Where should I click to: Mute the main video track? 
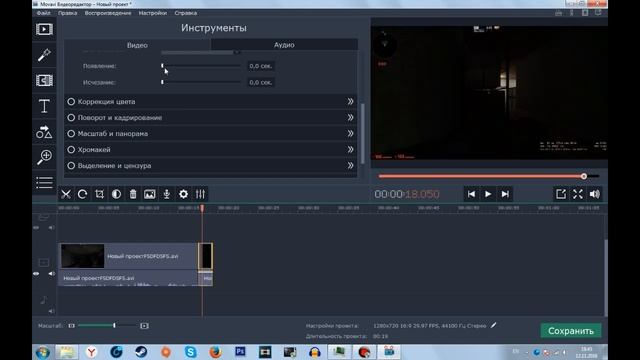point(51,274)
